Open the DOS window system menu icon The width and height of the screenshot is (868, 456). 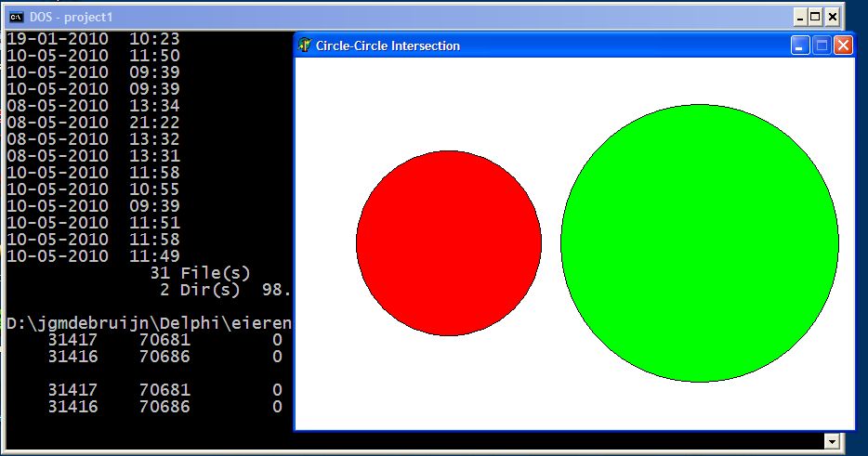16,17
